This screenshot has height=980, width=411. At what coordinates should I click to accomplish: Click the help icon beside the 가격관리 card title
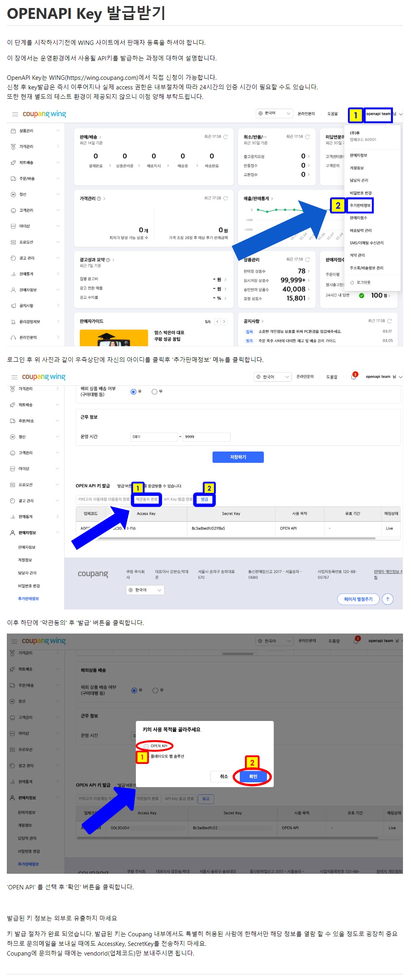(99, 198)
